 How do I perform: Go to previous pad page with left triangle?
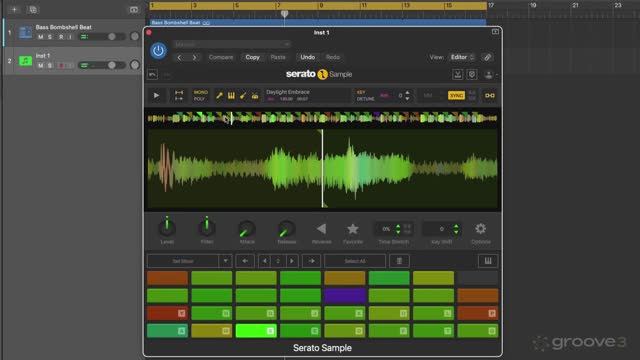tap(265, 261)
